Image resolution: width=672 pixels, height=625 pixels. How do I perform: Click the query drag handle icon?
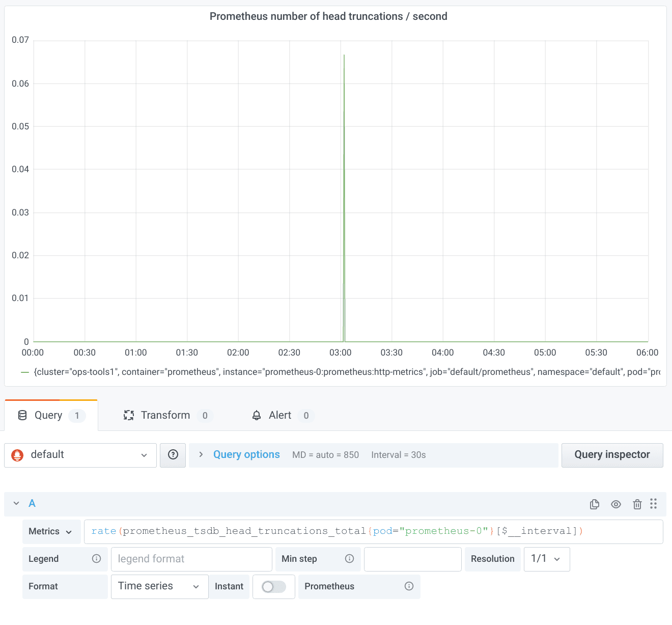point(654,504)
